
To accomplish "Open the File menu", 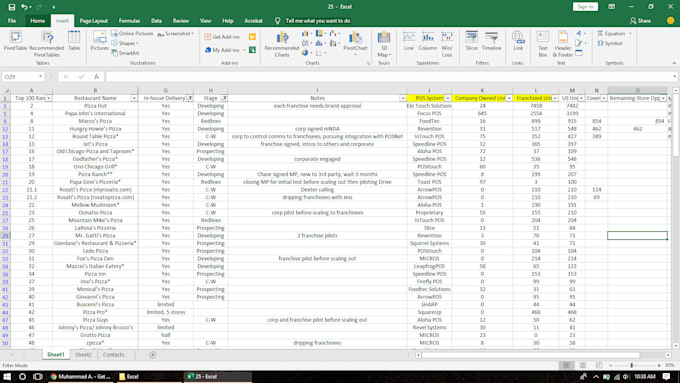I will (x=12, y=21).
